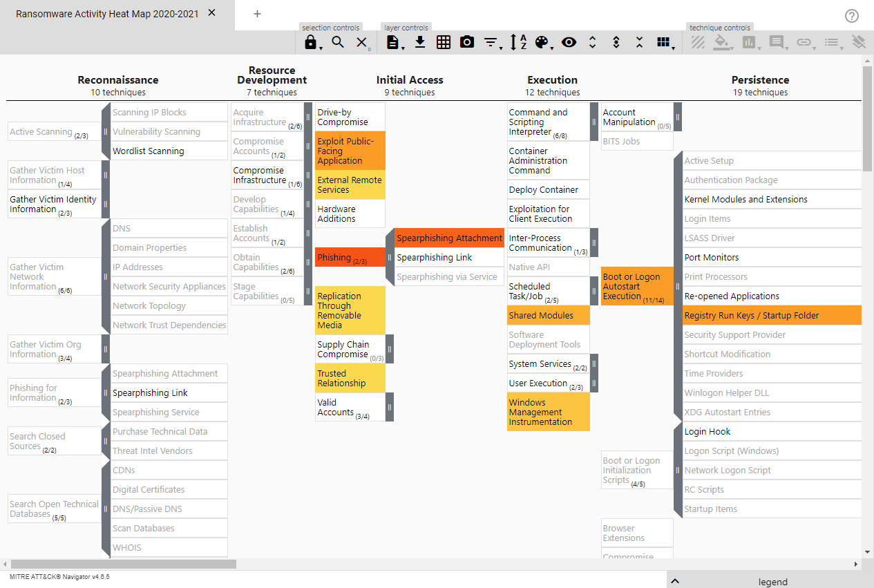Select the orange Spearphishing Attachment cell
Screen dimensions: 874x588
pos(449,238)
